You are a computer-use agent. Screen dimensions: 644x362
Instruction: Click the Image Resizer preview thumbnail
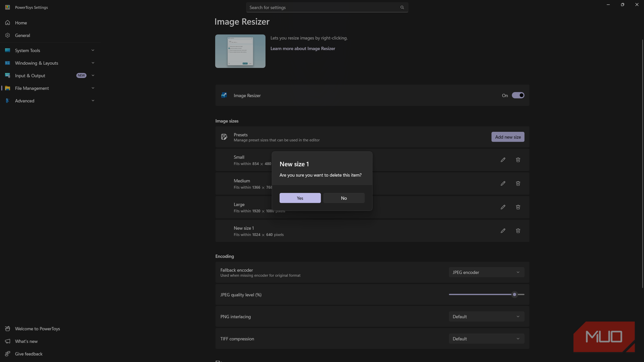[x=240, y=51]
